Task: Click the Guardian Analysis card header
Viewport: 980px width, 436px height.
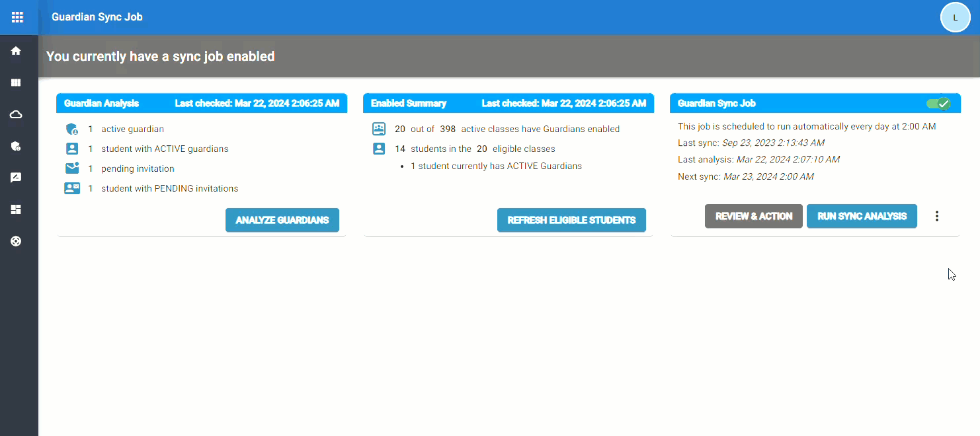Action: point(202,103)
